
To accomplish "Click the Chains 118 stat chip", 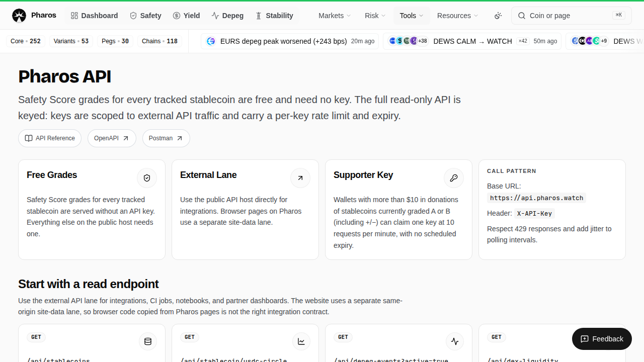I will click(x=159, y=41).
